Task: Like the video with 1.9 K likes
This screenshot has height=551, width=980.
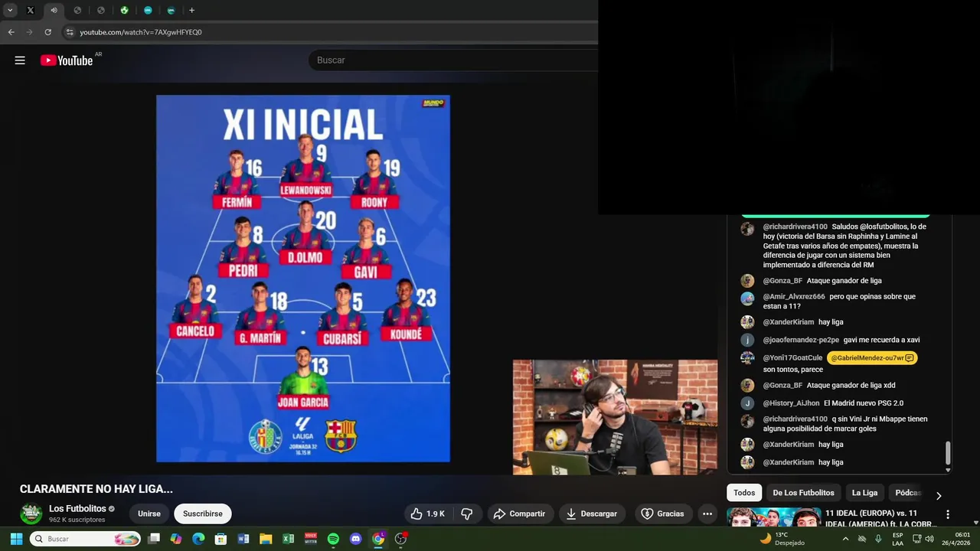Action: (427, 514)
